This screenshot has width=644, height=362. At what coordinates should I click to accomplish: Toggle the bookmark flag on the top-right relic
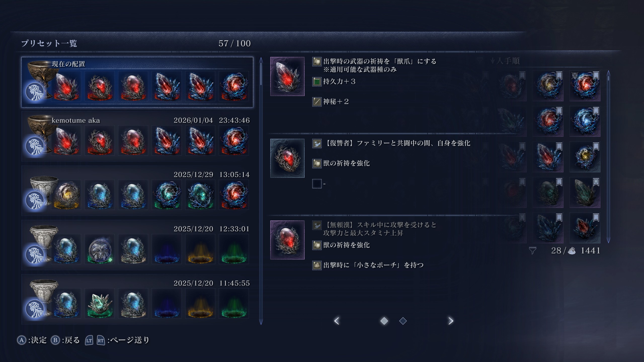(596, 75)
